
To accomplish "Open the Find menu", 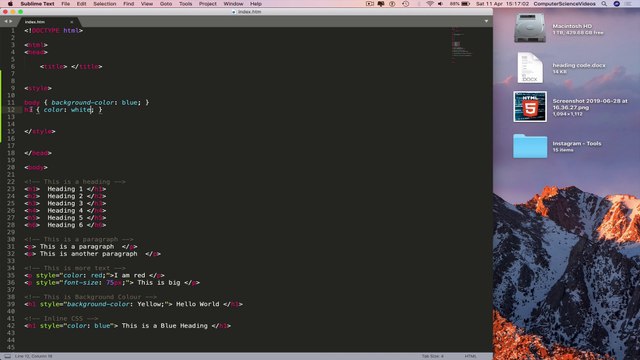I will coord(129,4).
